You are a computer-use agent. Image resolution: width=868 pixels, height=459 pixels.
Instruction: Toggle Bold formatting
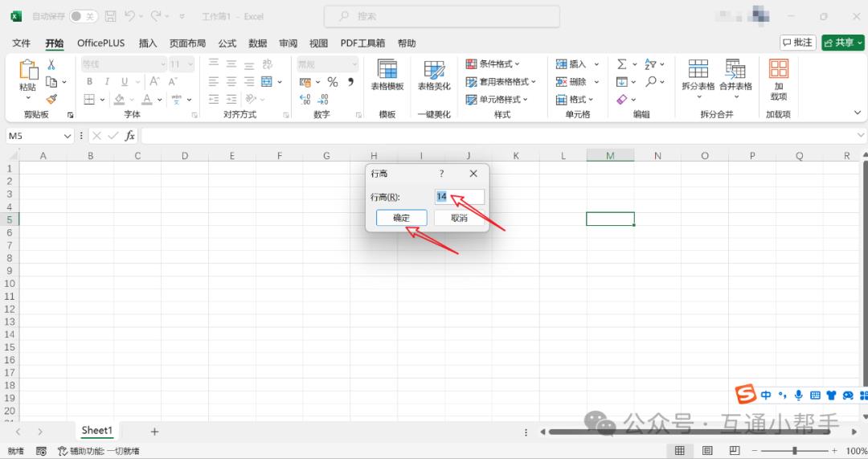click(89, 81)
